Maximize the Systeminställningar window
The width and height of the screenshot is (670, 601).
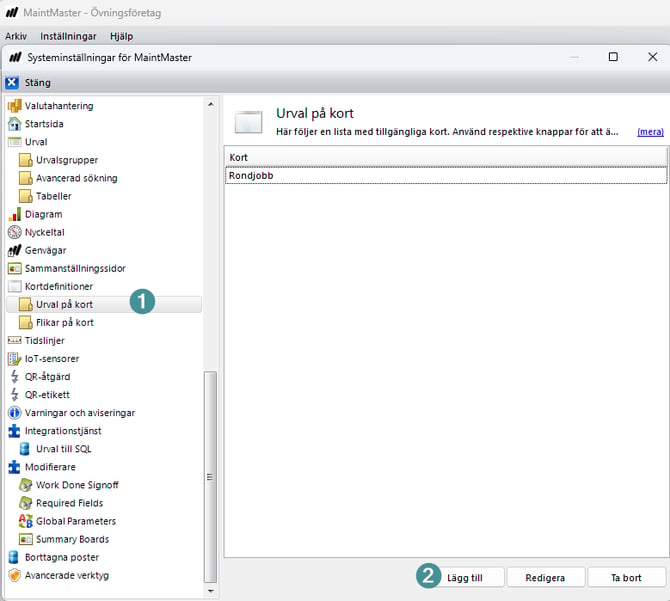click(x=613, y=57)
